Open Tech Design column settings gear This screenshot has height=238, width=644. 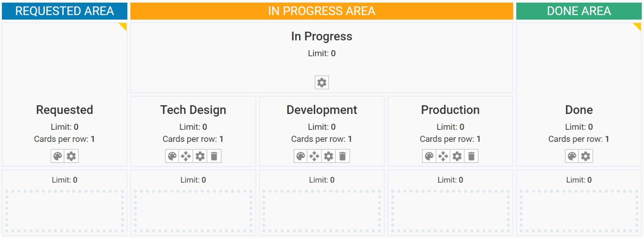point(200,156)
